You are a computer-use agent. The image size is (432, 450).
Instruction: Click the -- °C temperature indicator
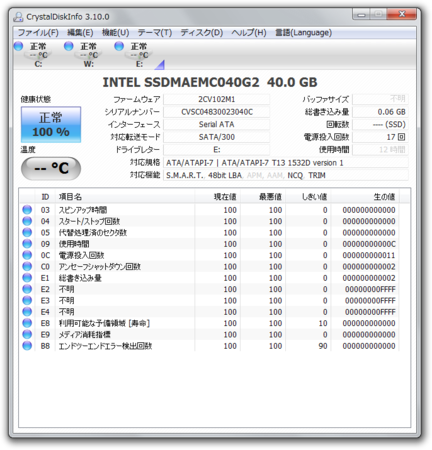click(x=51, y=169)
